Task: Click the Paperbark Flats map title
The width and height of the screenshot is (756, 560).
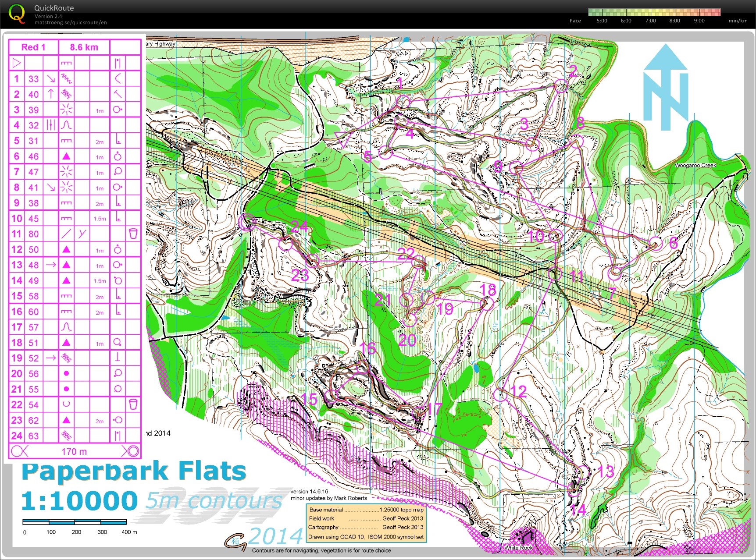Action: coord(134,471)
